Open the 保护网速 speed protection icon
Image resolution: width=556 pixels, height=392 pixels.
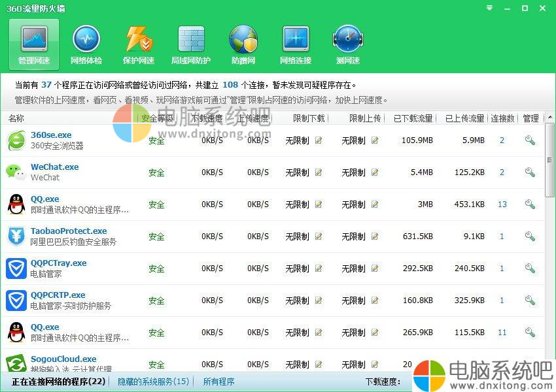pyautogui.click(x=139, y=44)
